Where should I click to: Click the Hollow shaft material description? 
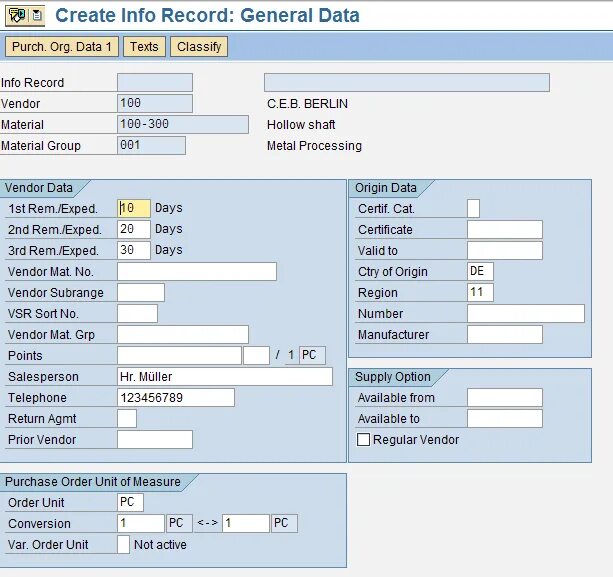pos(301,125)
